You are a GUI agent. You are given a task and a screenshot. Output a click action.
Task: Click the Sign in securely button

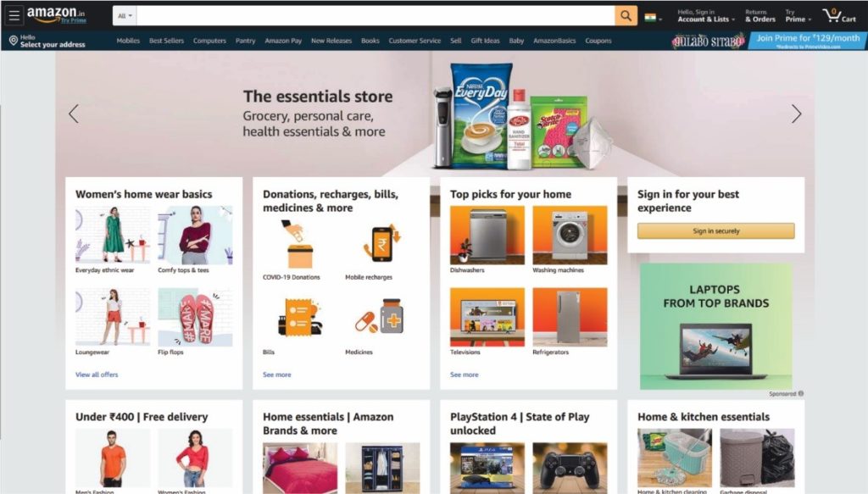[715, 230]
